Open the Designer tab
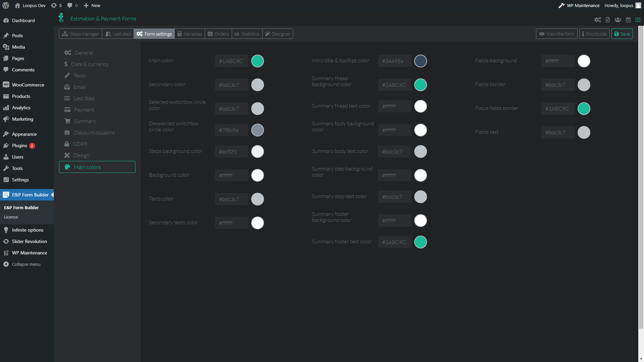The image size is (644, 362). [x=277, y=34]
